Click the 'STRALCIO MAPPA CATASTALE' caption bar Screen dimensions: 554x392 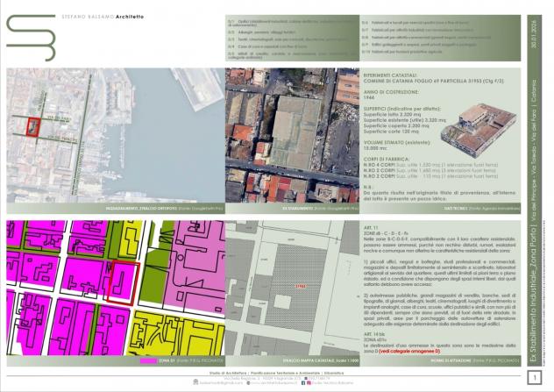[292, 361]
